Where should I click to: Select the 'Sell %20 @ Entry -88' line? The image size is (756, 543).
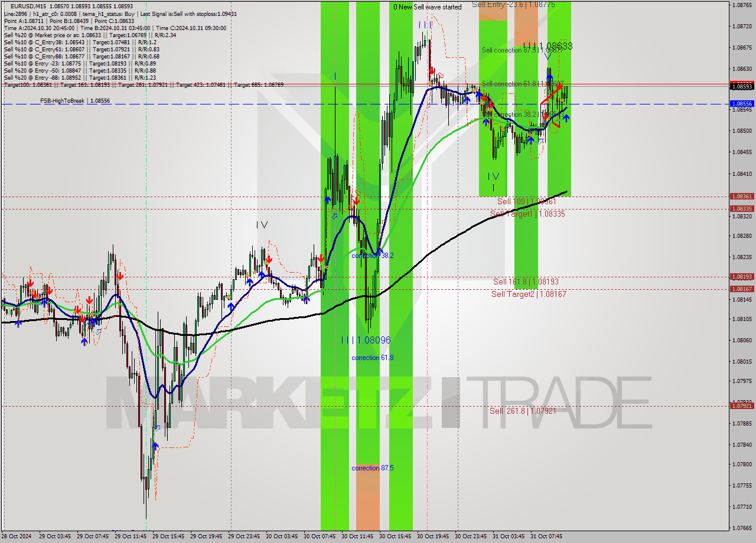(x=80, y=77)
